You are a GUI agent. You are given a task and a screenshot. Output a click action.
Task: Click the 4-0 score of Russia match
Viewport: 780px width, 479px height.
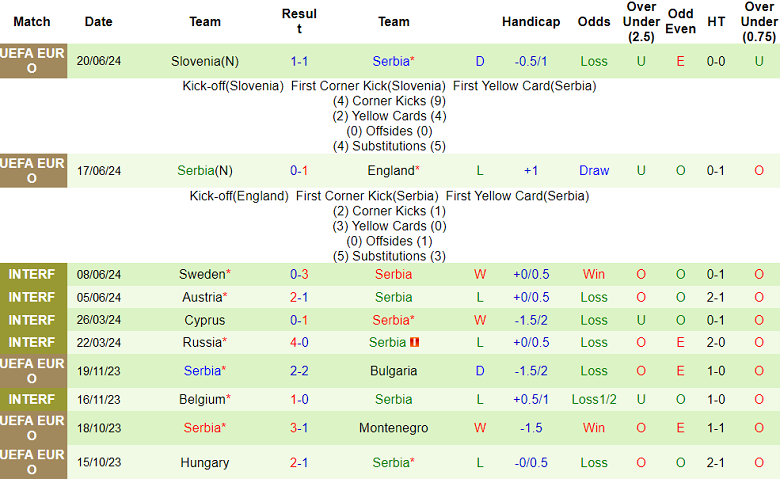click(299, 342)
